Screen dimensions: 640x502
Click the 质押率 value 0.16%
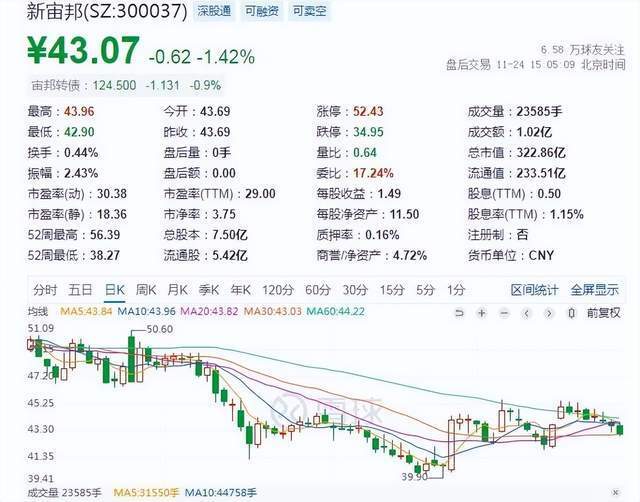[382, 235]
